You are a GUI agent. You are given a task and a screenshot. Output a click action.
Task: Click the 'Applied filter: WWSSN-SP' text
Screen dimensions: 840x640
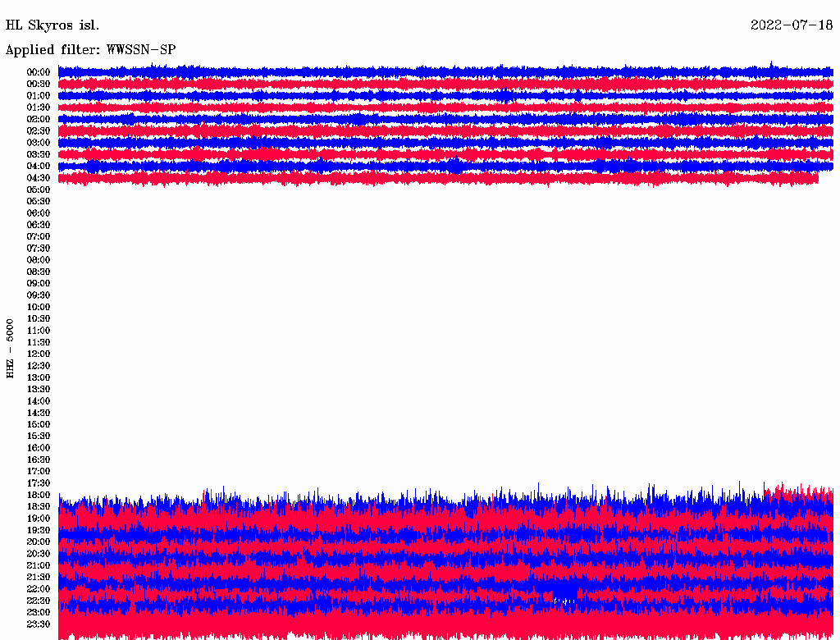pos(90,50)
